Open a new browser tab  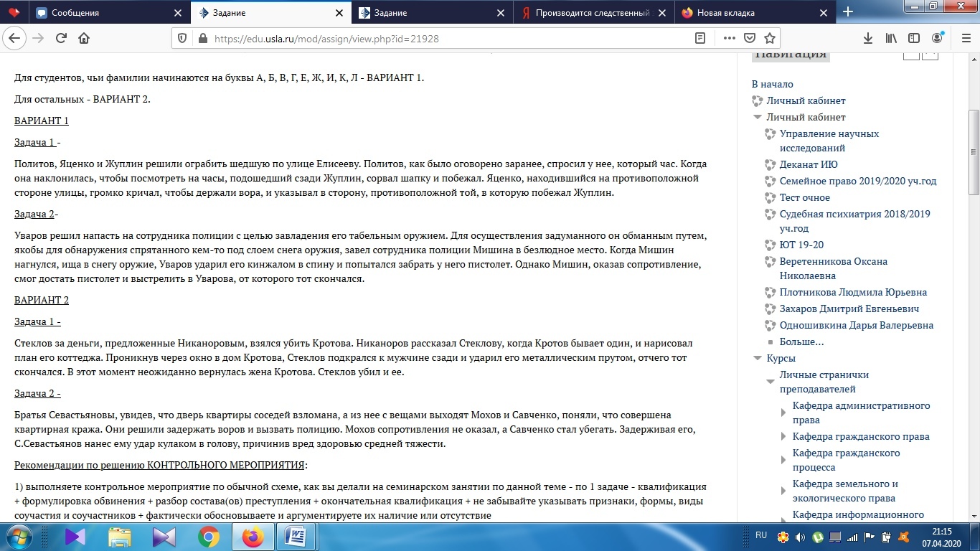coord(847,11)
